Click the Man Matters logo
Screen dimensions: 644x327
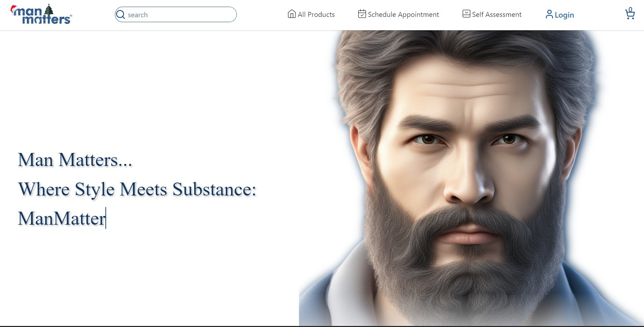click(x=41, y=15)
